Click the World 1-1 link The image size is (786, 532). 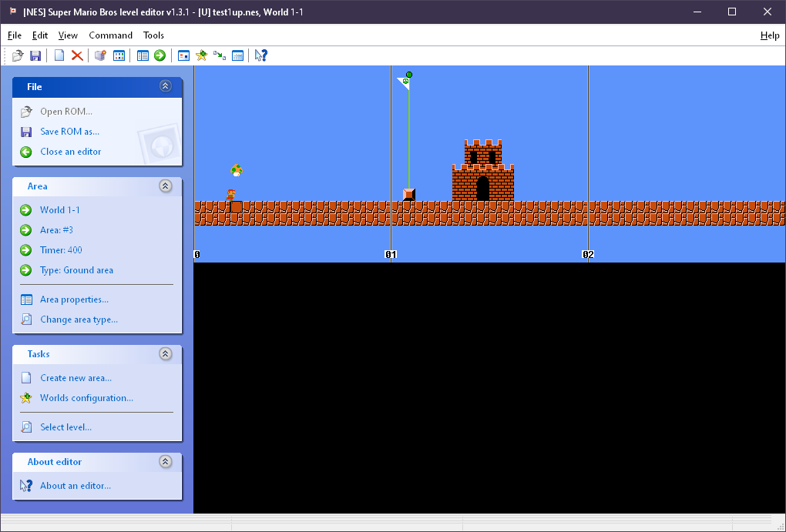point(59,210)
